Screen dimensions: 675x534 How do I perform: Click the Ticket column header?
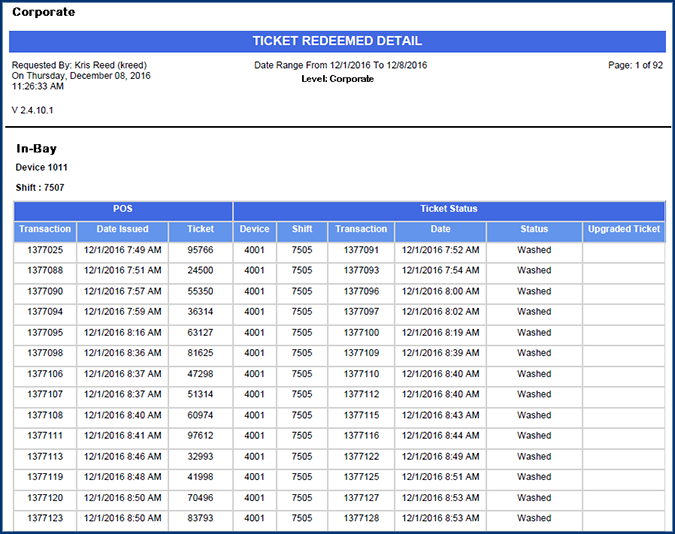pos(200,230)
